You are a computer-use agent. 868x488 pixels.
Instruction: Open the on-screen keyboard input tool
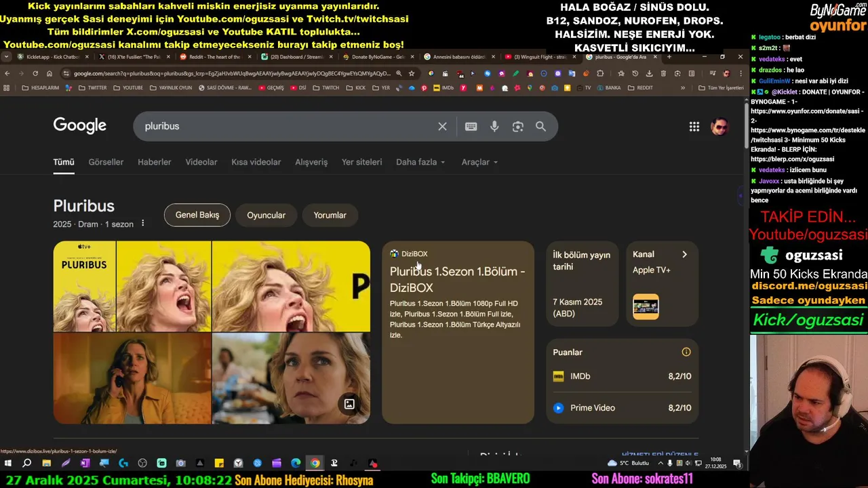coord(471,126)
